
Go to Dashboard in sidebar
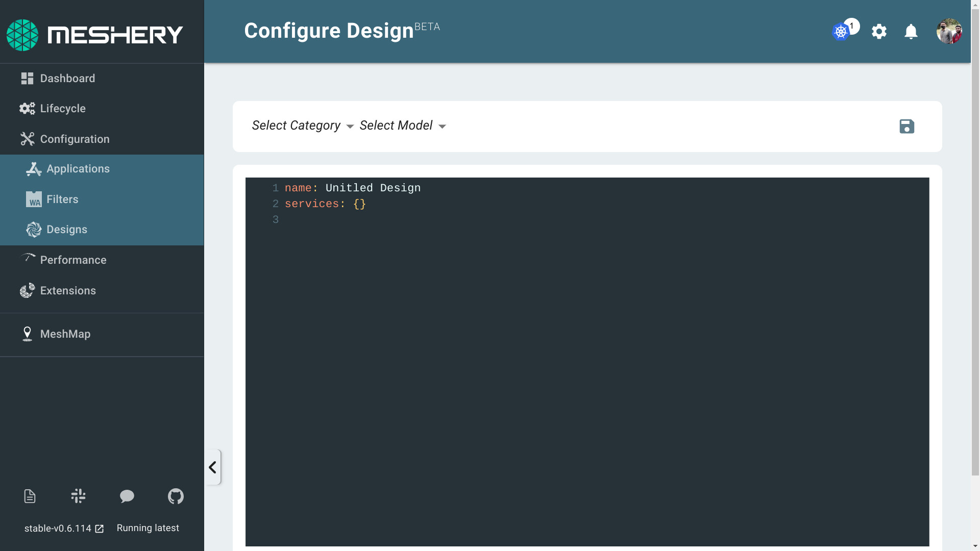(x=67, y=79)
